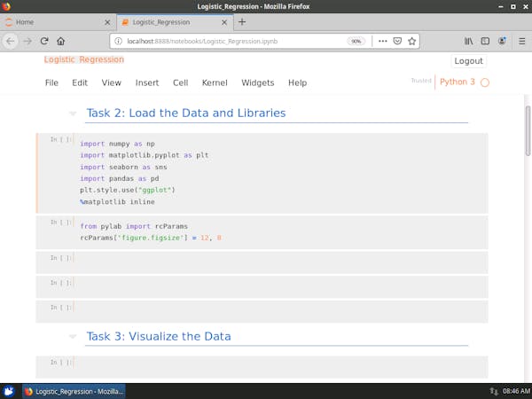The height and width of the screenshot is (399, 532).
Task: Open the desktop applications menu icon
Action: coord(9,391)
